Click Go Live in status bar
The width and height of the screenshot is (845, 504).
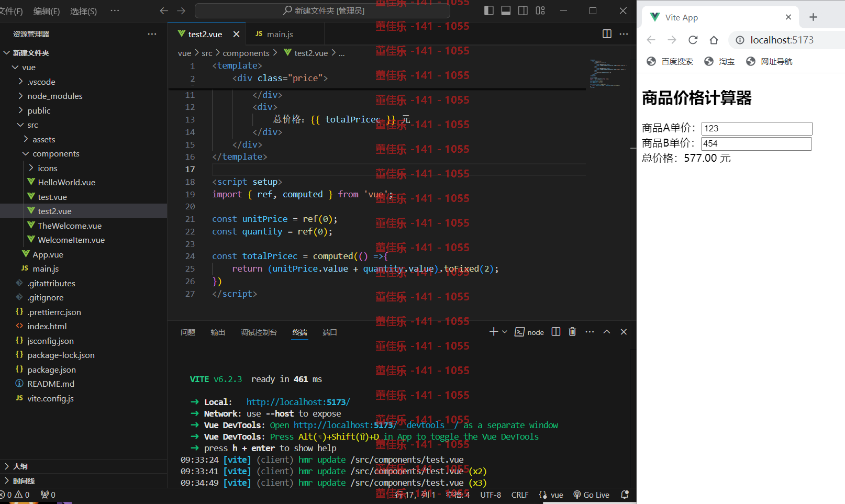pyautogui.click(x=591, y=495)
